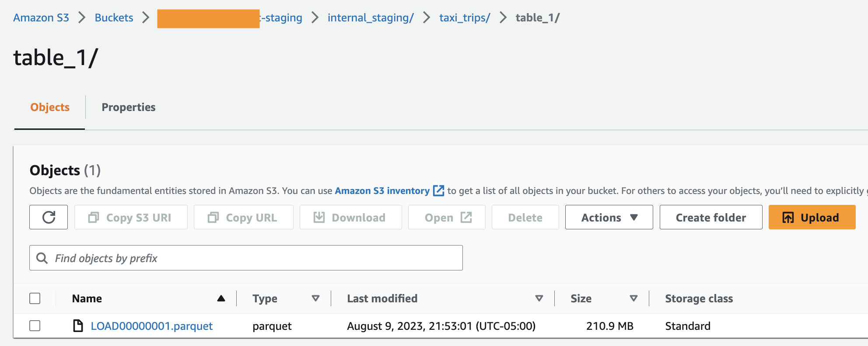Sort by Size column arrow
Screen dimensions: 868x346
click(x=633, y=298)
